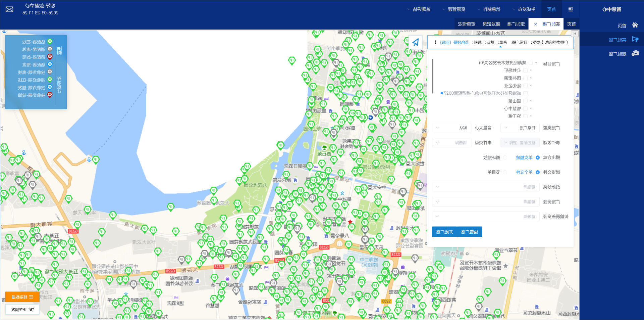Check the 智慧中心 tree checkbox
644x320 pixels.
pos(526,108)
